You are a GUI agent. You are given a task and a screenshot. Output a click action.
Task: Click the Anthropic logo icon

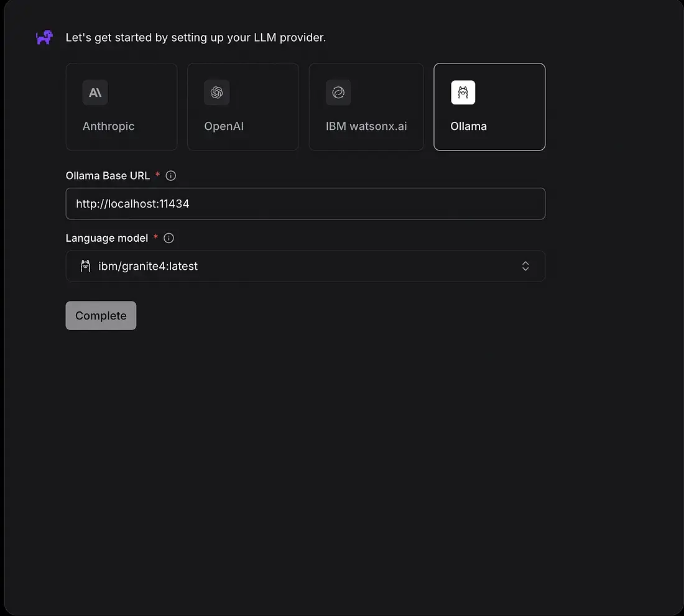coord(95,93)
